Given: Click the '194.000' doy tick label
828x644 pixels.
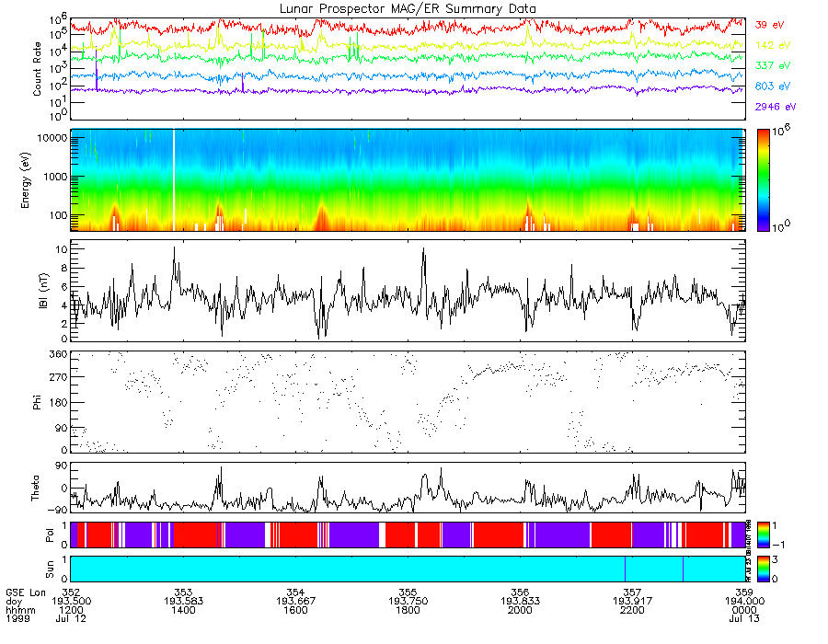Looking at the screenshot, I should tap(744, 602).
